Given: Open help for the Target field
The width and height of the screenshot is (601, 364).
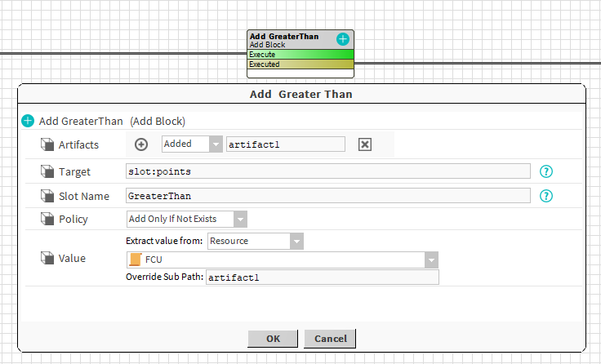Looking at the screenshot, I should [547, 171].
